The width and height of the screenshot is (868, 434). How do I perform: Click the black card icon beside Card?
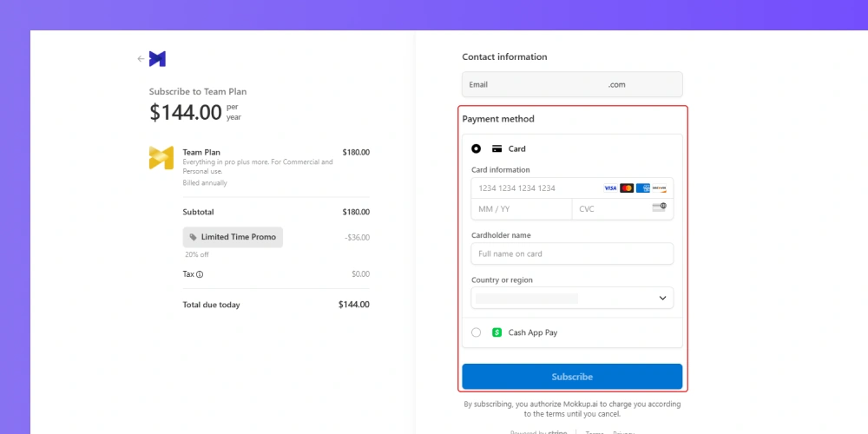tap(497, 149)
